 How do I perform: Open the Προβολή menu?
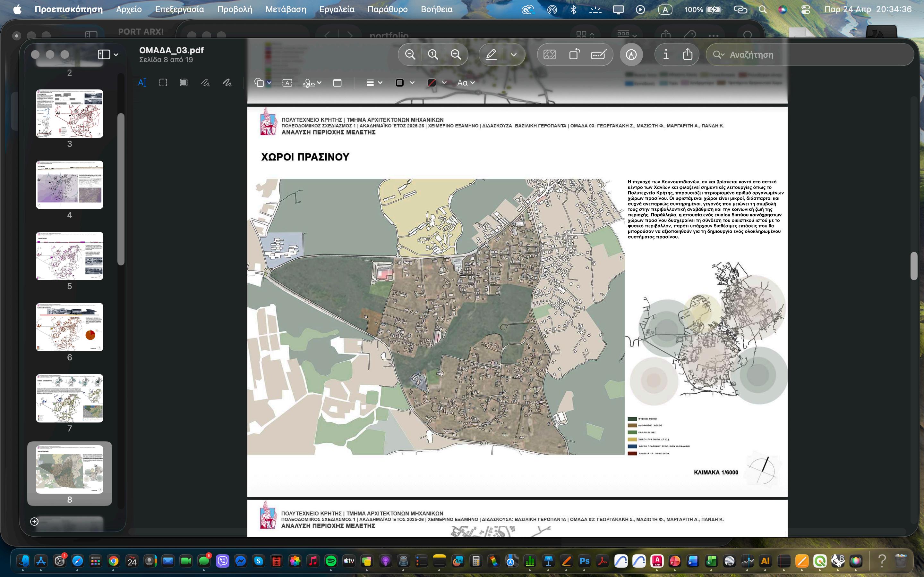point(235,9)
